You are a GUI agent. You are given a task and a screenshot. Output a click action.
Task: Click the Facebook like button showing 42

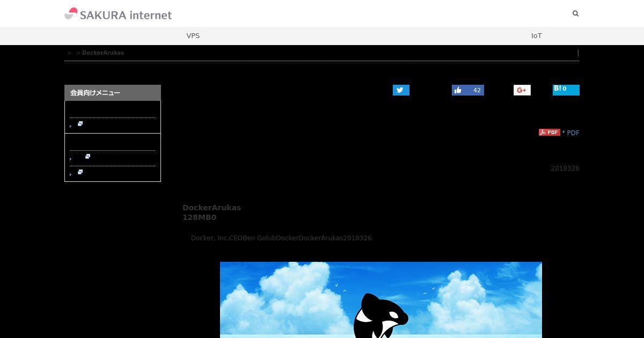468,90
